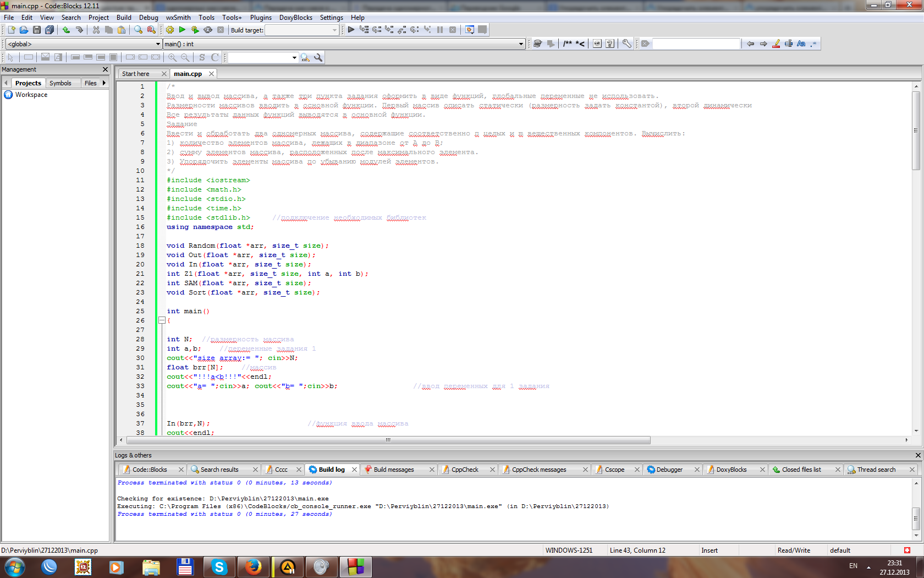Image resolution: width=924 pixels, height=578 pixels.
Task: Open Find with the magnifier icon
Action: click(139, 30)
